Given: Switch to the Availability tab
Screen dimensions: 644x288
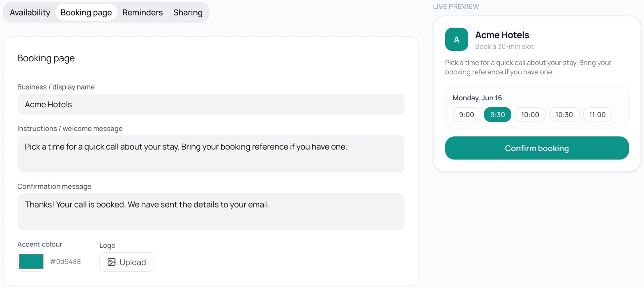Looking at the screenshot, I should click(30, 12).
